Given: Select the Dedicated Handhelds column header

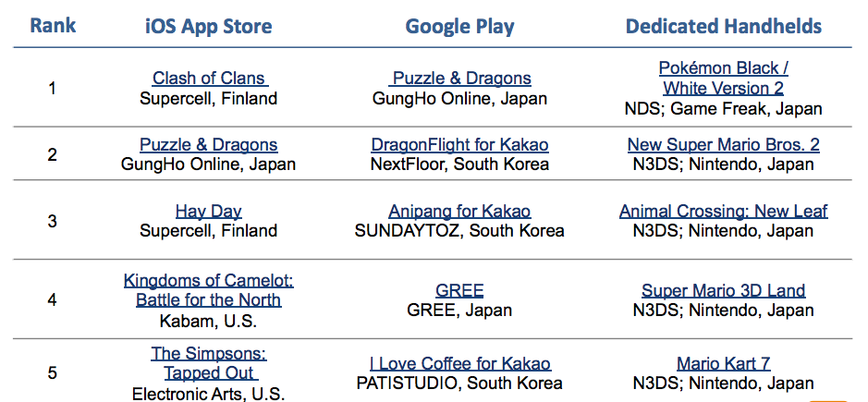Looking at the screenshot, I should tap(724, 26).
